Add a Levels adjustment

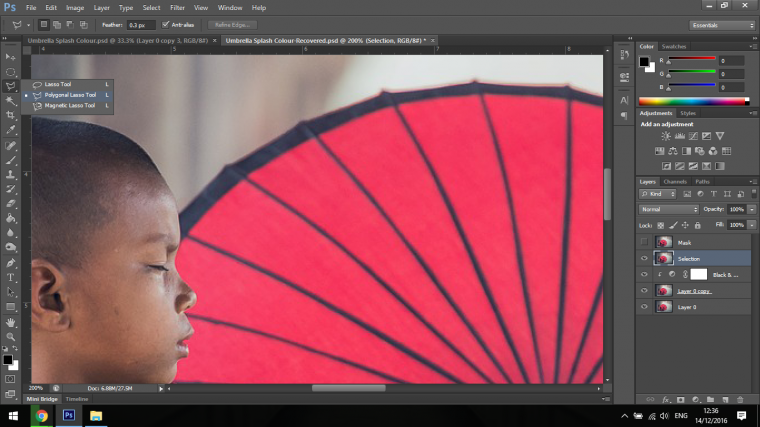(x=680, y=136)
